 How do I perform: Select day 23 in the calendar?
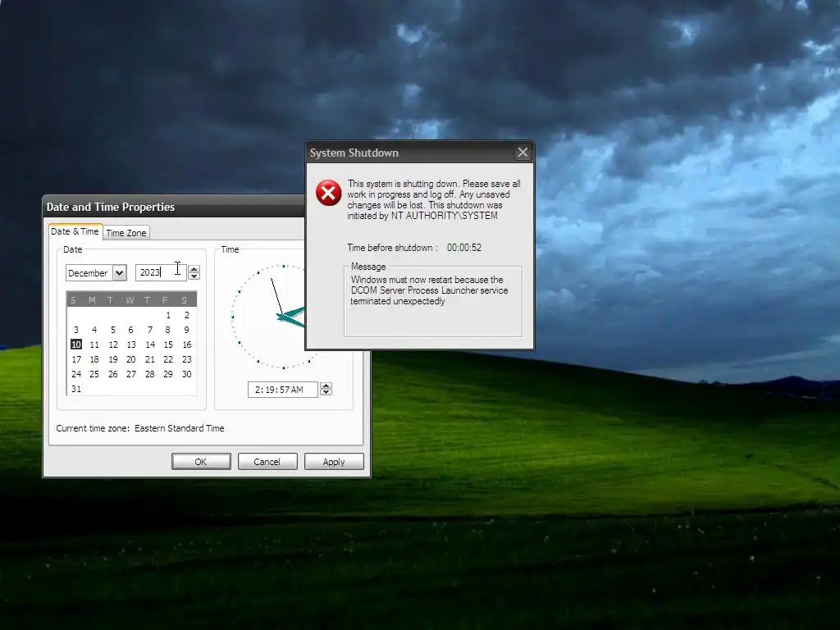coord(186,359)
